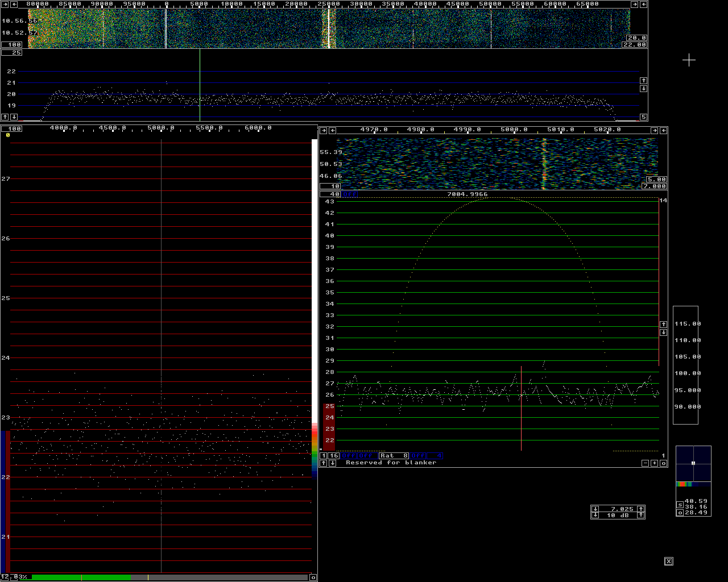
Task: Click the second arrow at top-left of wide waterfall
Action: tap(14, 4)
